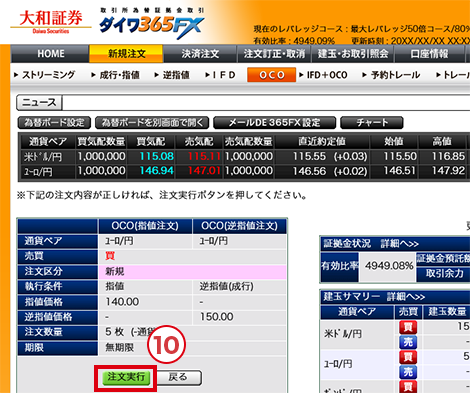The width and height of the screenshot is (470, 393).
Task: Click the ニュース news label
Action: 39,102
